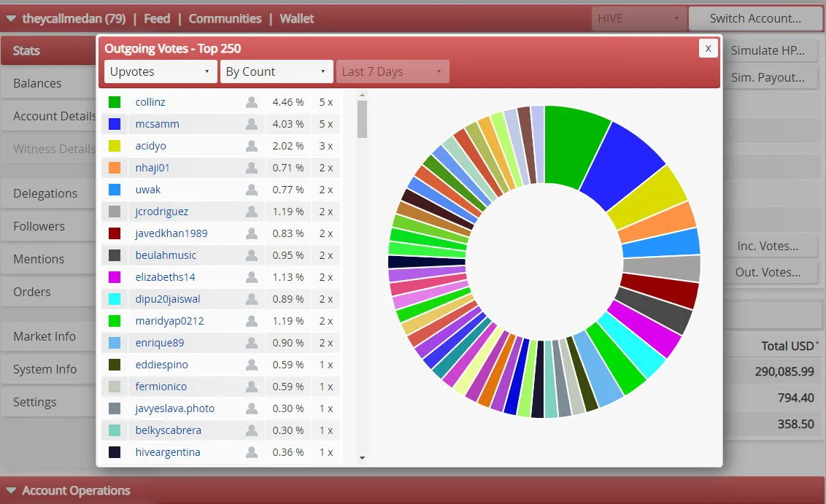Open the By Count sorting dropdown
Screen dimensions: 826x504
277,71
